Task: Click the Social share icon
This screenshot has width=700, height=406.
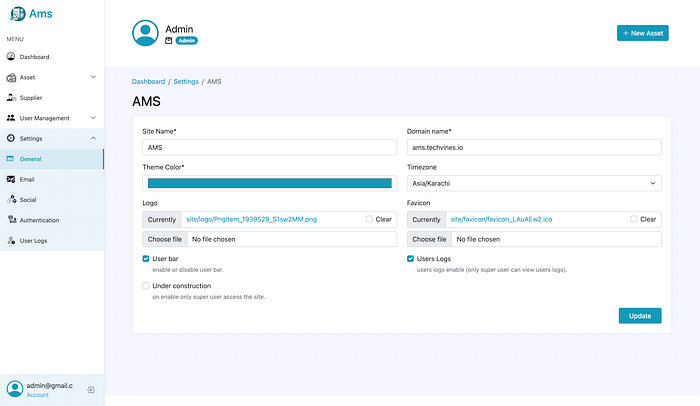Action: [12, 200]
